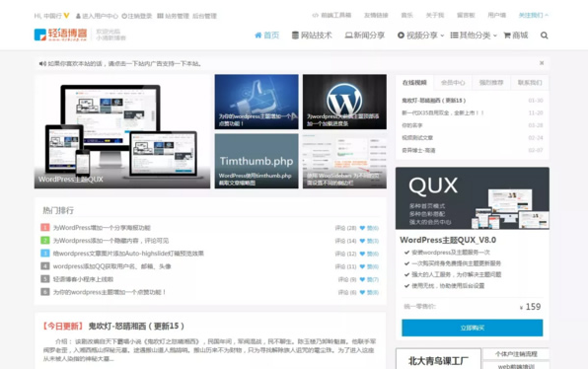Open rank 1 article 为WordPress增加一个分享海报功能
The height and width of the screenshot is (369, 588).
point(102,228)
